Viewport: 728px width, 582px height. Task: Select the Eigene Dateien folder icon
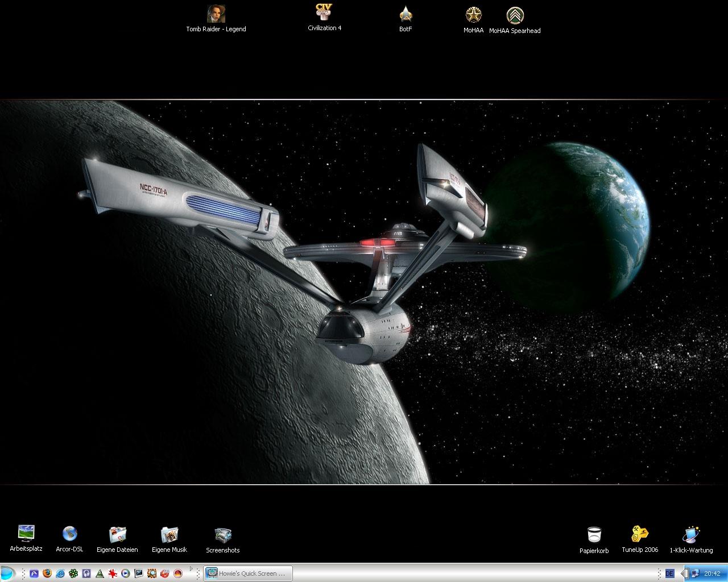tap(117, 539)
